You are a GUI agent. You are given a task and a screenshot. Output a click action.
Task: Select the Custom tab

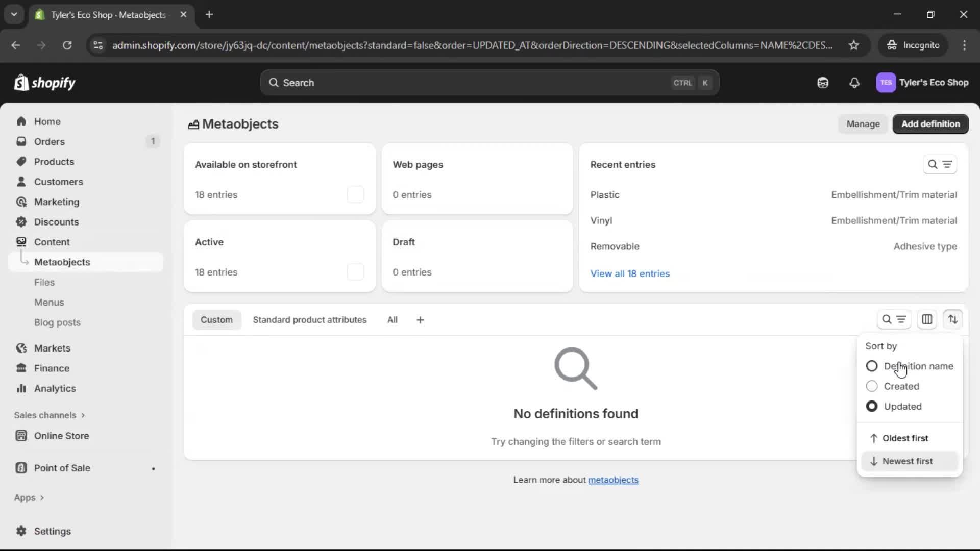[x=217, y=319]
